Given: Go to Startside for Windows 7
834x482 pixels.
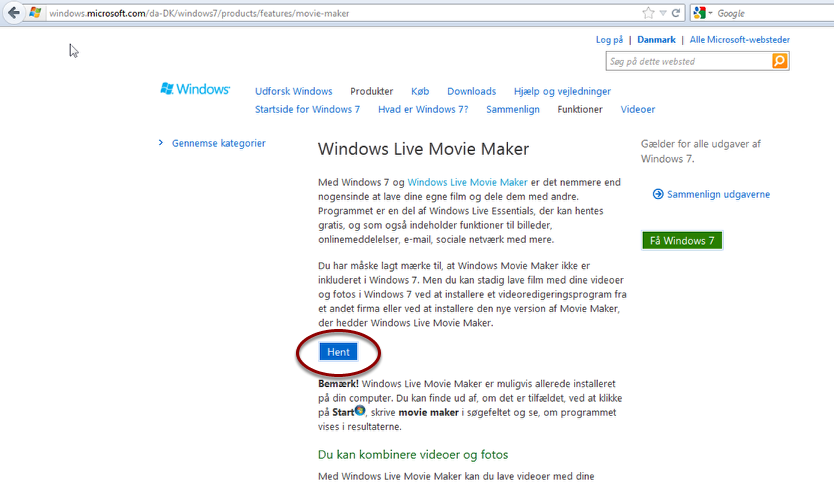Looking at the screenshot, I should pos(307,110).
